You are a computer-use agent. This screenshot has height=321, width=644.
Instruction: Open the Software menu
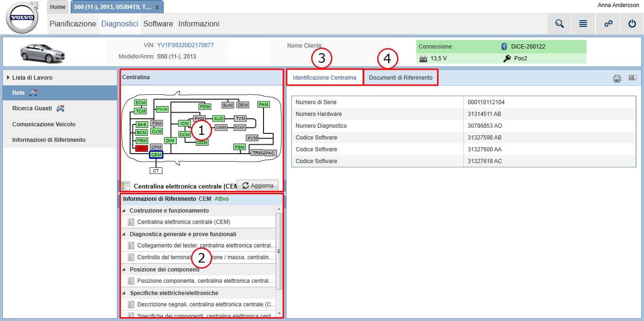[x=158, y=24]
